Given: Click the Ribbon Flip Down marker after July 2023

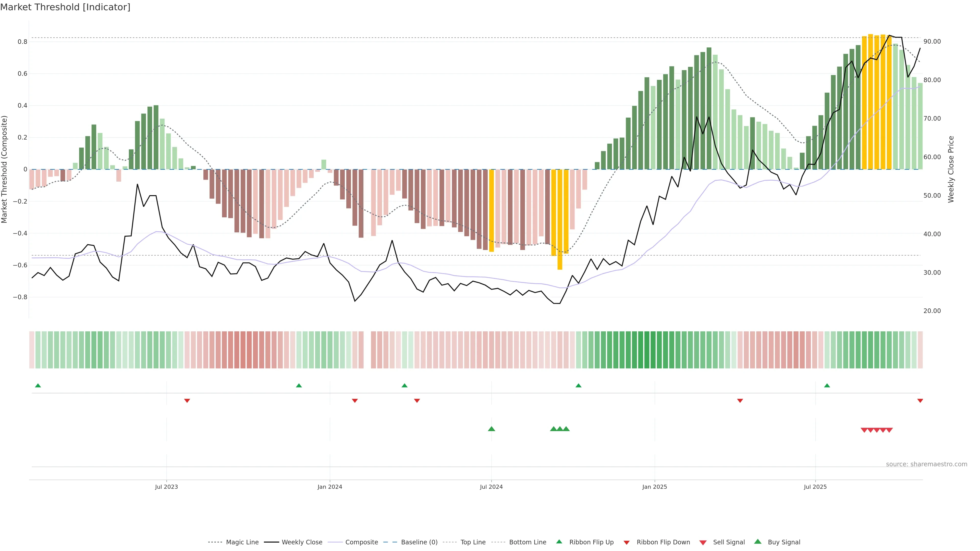Looking at the screenshot, I should [187, 400].
